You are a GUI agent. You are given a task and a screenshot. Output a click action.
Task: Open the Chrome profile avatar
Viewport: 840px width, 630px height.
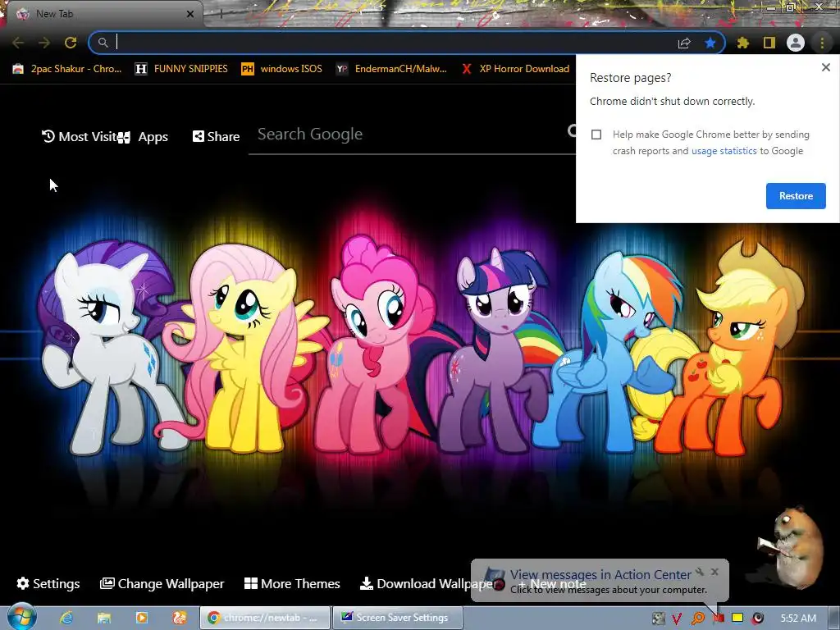point(796,43)
